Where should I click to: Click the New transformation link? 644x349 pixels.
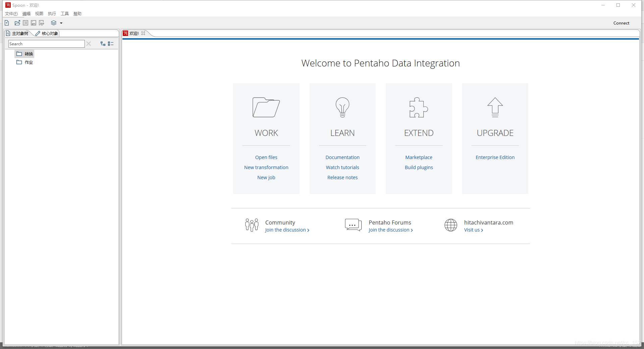pos(266,167)
